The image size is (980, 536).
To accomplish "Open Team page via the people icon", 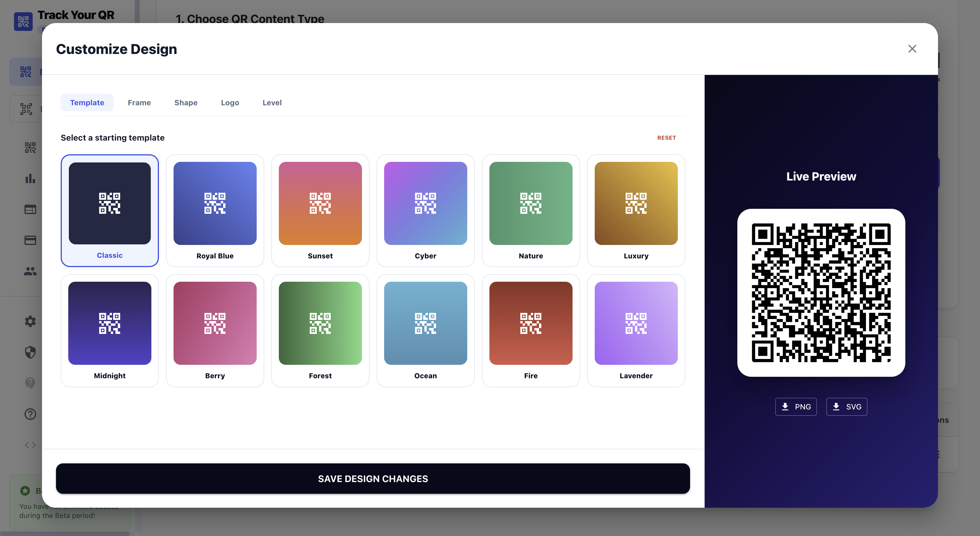I will tap(30, 271).
